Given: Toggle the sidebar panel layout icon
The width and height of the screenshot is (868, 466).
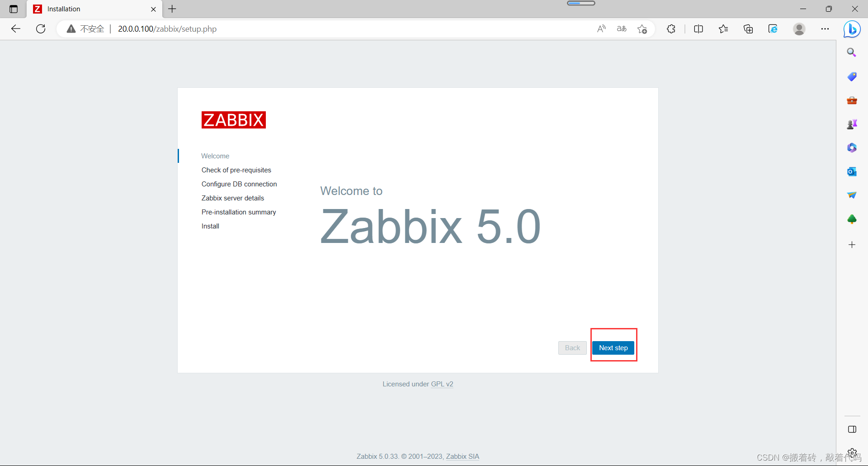Looking at the screenshot, I should [852, 429].
